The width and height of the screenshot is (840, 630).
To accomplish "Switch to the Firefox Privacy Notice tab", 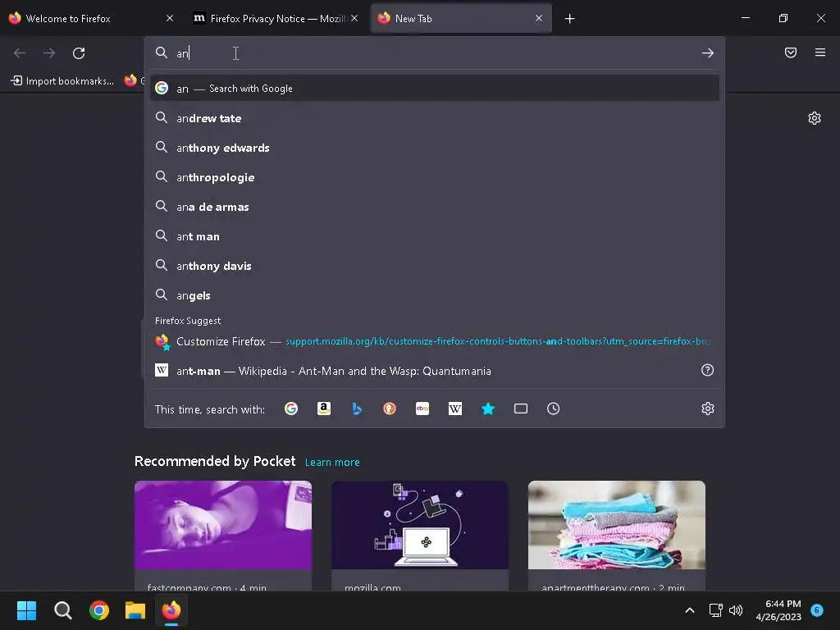I will (276, 19).
